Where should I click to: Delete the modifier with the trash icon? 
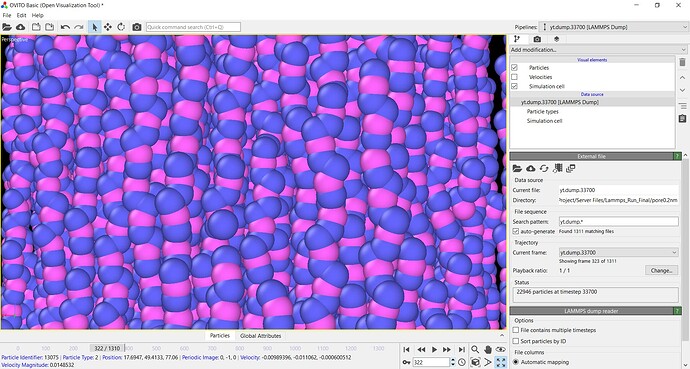pos(683,62)
